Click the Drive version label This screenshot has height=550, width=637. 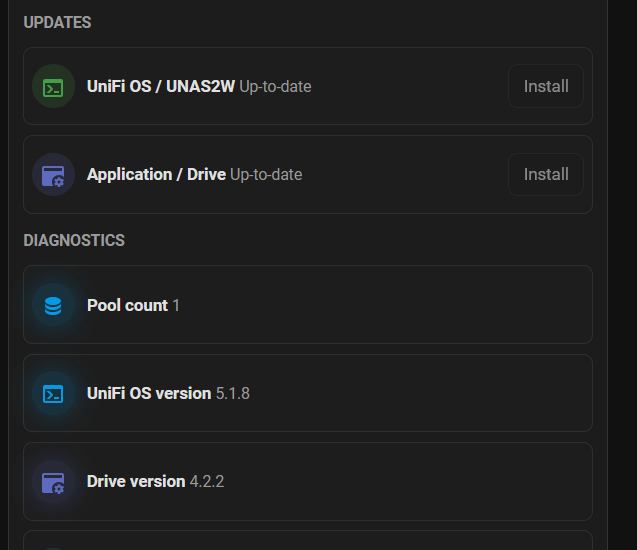tap(136, 481)
